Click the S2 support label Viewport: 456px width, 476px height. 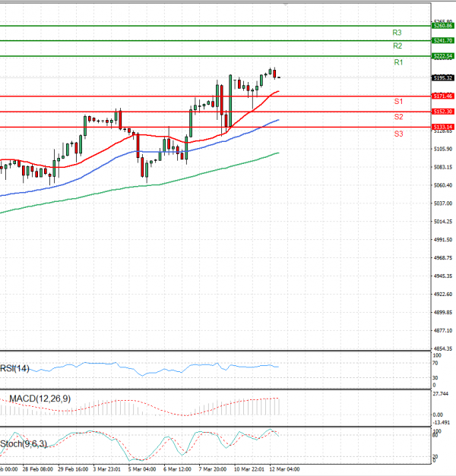(x=398, y=117)
